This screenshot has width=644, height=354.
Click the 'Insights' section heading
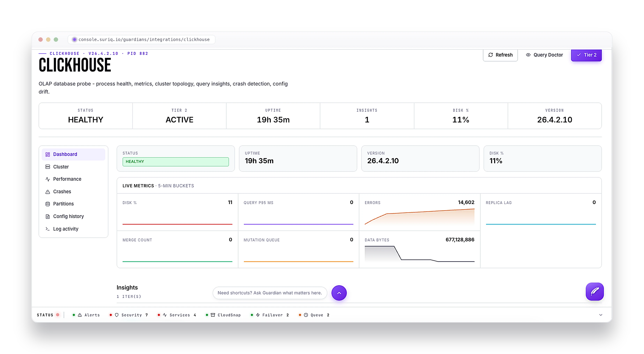coord(127,287)
